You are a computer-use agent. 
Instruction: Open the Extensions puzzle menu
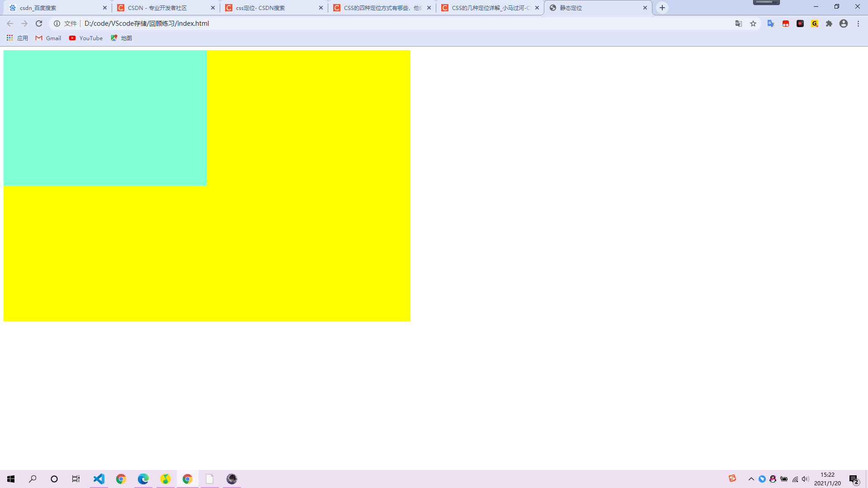(829, 23)
